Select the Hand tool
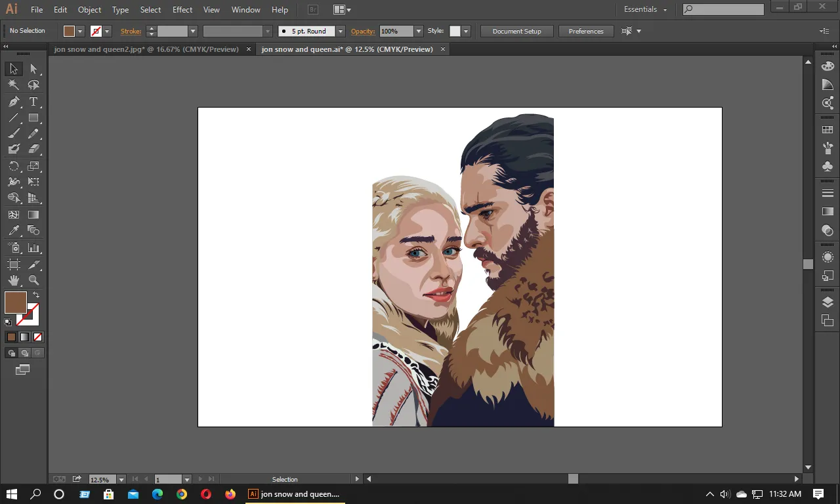840x504 pixels. pos(14,280)
